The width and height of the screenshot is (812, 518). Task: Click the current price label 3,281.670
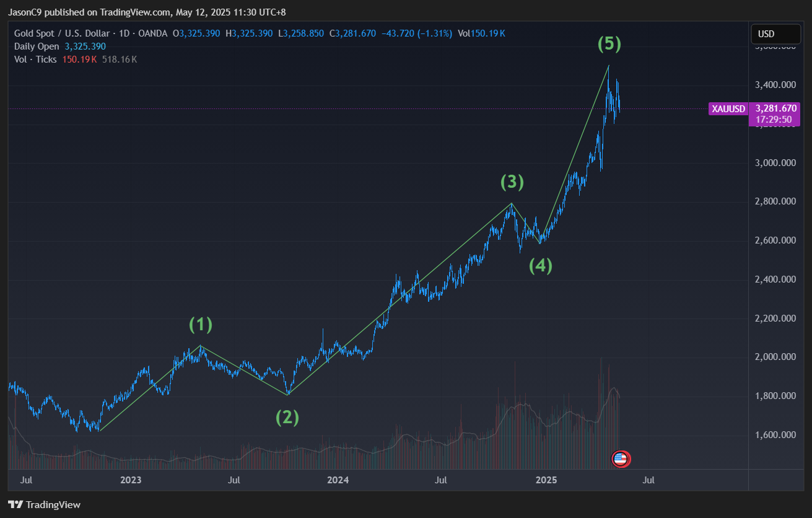pos(777,108)
